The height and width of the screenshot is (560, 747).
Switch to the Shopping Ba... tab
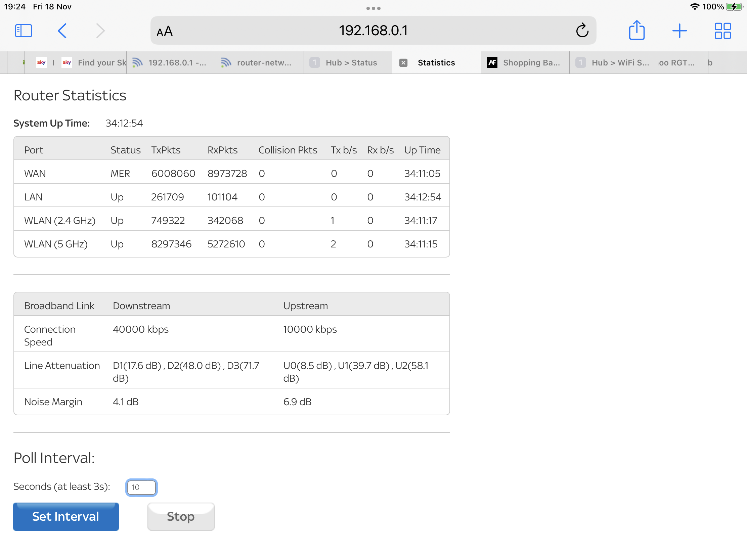pyautogui.click(x=525, y=62)
